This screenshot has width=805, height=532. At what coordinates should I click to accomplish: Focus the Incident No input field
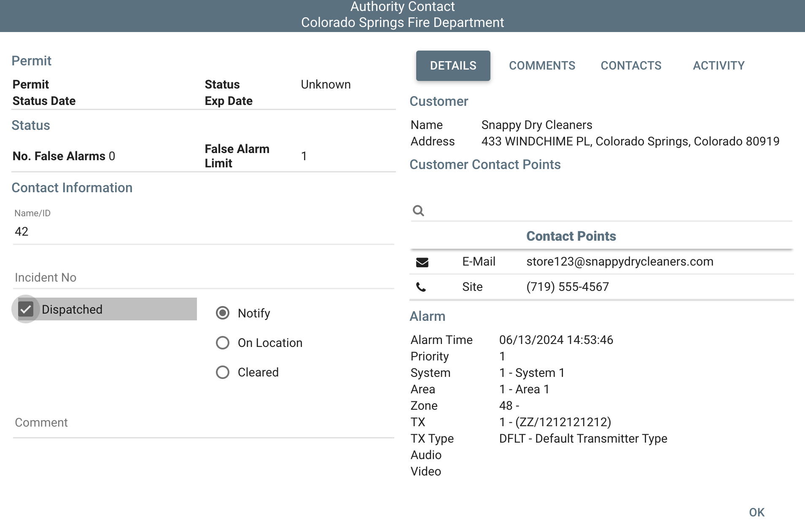[204, 277]
